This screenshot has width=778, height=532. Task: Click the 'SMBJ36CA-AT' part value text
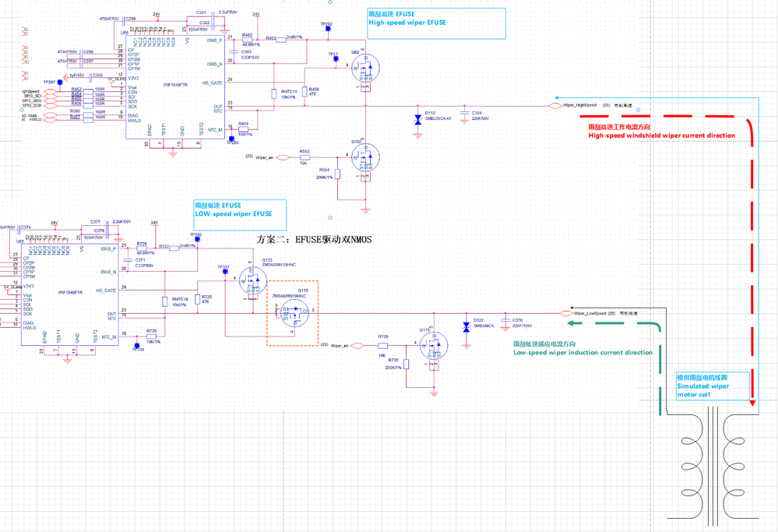(438, 118)
